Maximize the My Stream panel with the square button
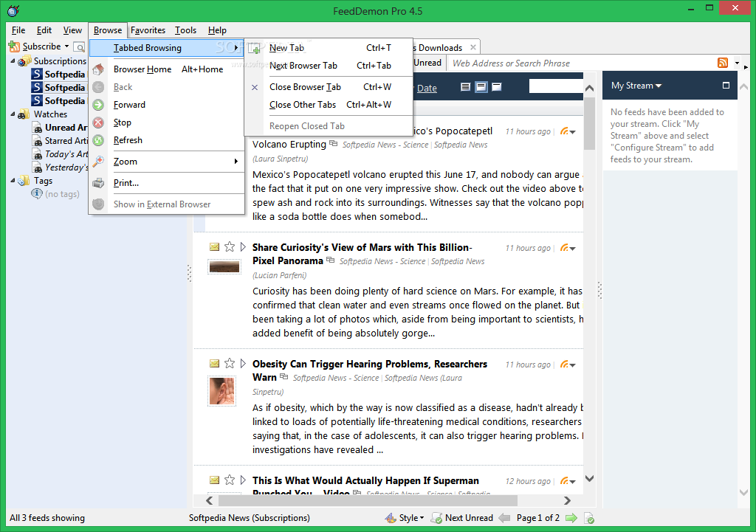This screenshot has width=756, height=532. [726, 86]
